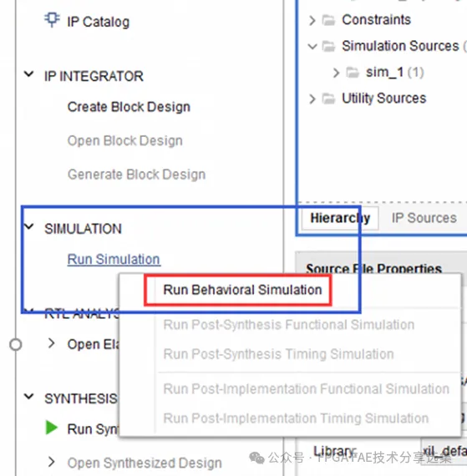Collapse the SIMULATION section
This screenshot has height=476, width=467.
[29, 226]
